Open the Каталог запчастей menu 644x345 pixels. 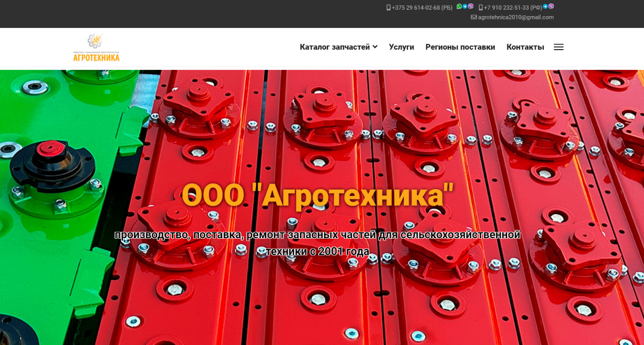pyautogui.click(x=335, y=47)
